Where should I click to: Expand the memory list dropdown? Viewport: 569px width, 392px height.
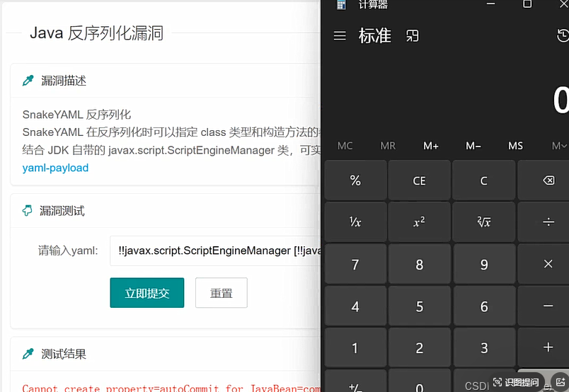click(559, 146)
